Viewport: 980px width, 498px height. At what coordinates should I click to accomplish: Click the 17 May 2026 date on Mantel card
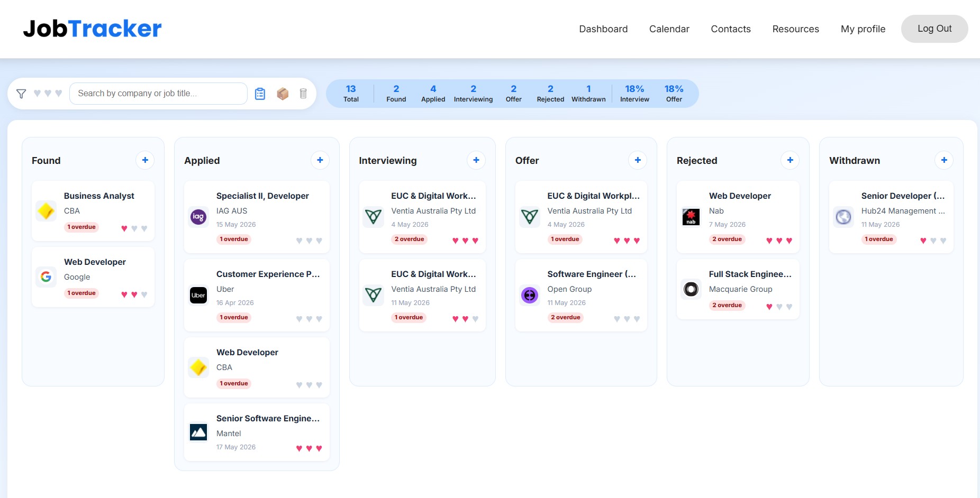(x=236, y=447)
